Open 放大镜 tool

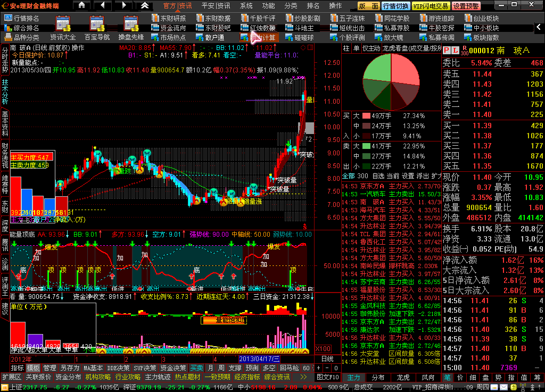[x=389, y=37]
